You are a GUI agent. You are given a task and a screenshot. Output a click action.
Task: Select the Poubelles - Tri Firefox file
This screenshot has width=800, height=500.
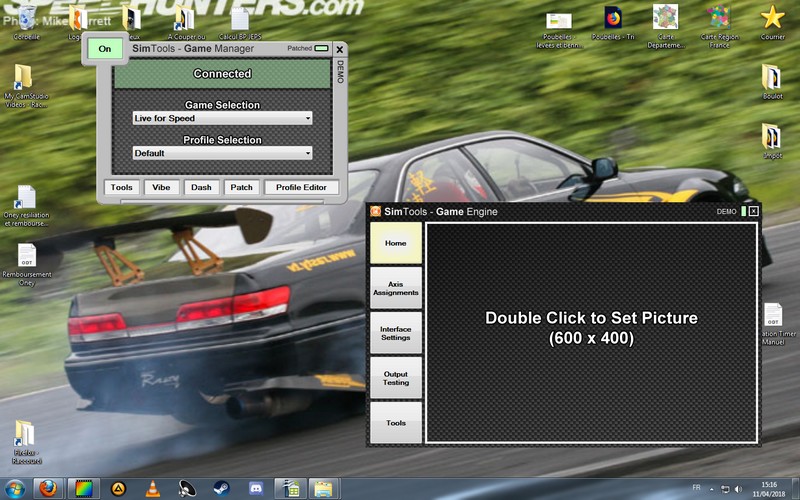(613, 23)
